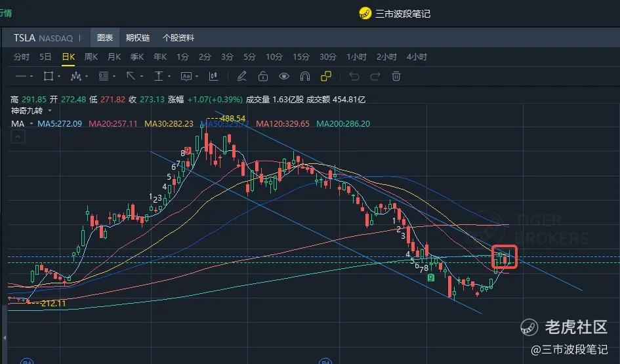This screenshot has height=364, width=620.
Task: Expand the arrow tool dropdown arrow
Action: click(x=141, y=77)
